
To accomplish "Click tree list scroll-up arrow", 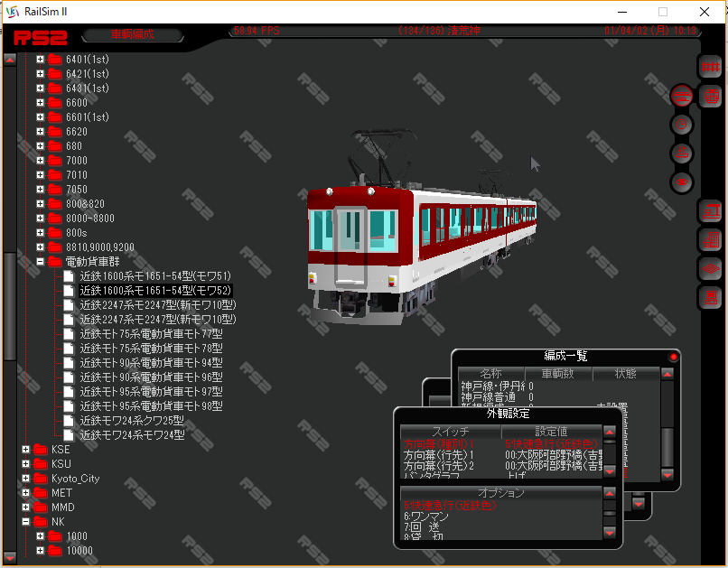I will tap(10, 60).
